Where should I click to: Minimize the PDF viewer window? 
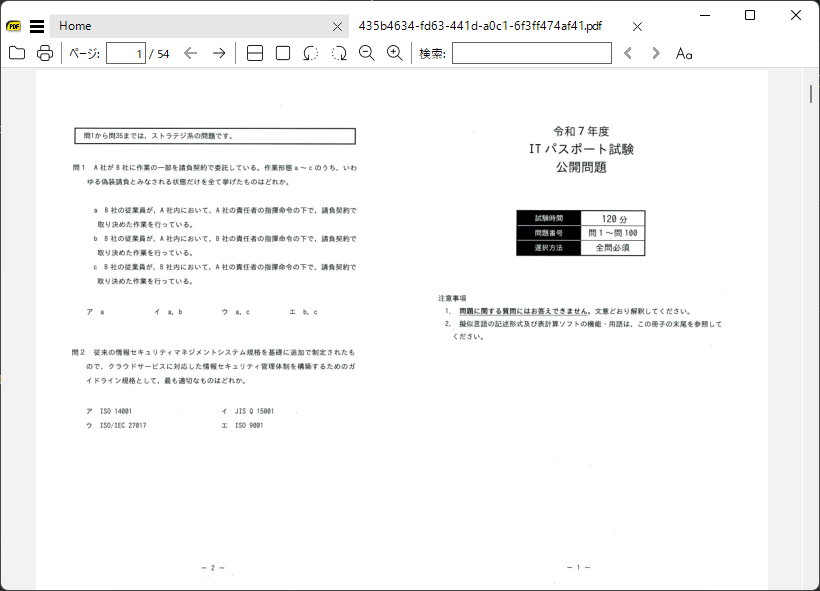click(x=705, y=15)
